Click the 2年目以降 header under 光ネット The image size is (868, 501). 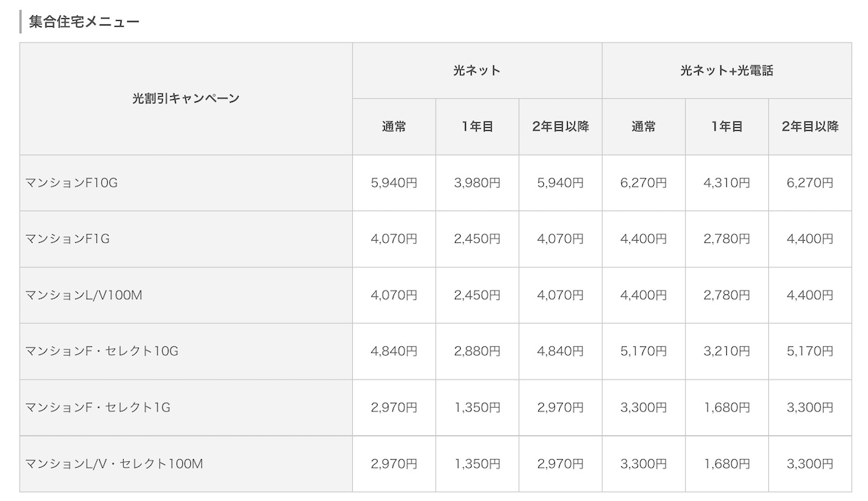561,127
